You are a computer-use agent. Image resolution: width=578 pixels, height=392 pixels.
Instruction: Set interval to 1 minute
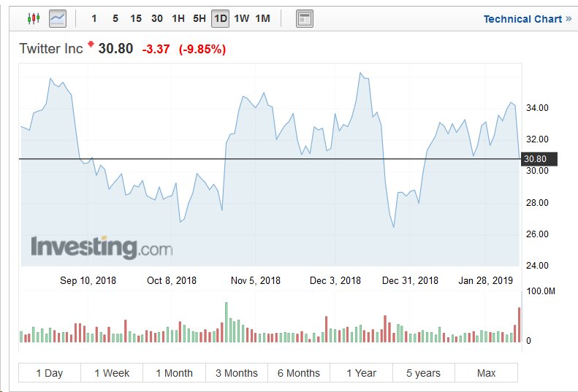94,18
